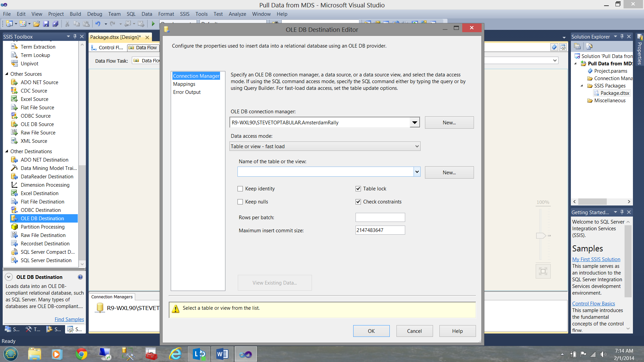Click the Excel Source icon in toolbox
644x362 pixels.
click(14, 99)
